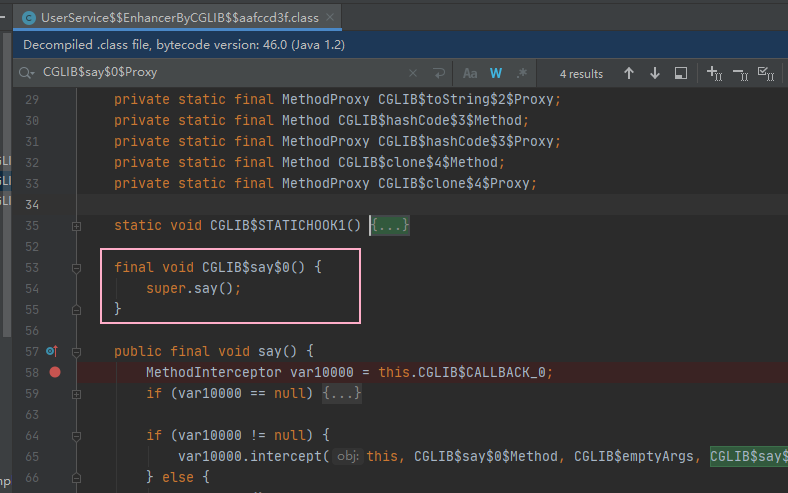788x493 pixels.
Task: Collapse the say() method at line 57
Action: coord(76,352)
